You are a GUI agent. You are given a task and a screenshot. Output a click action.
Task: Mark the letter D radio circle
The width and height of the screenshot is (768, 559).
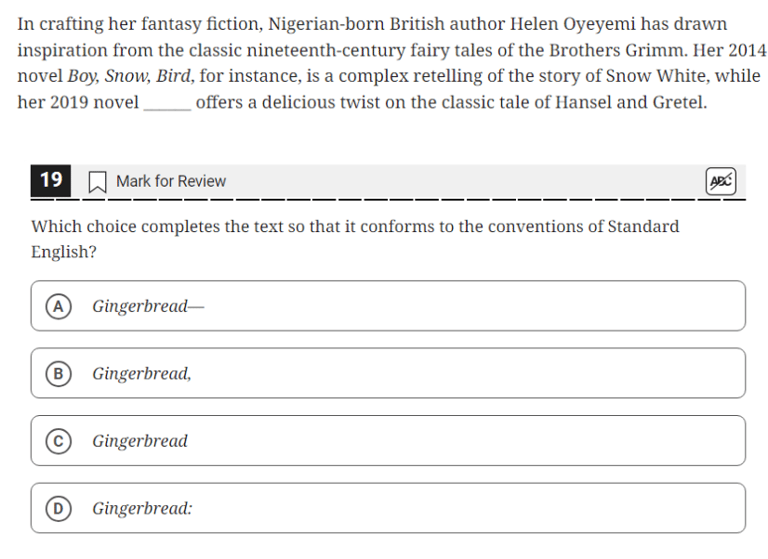(x=59, y=508)
